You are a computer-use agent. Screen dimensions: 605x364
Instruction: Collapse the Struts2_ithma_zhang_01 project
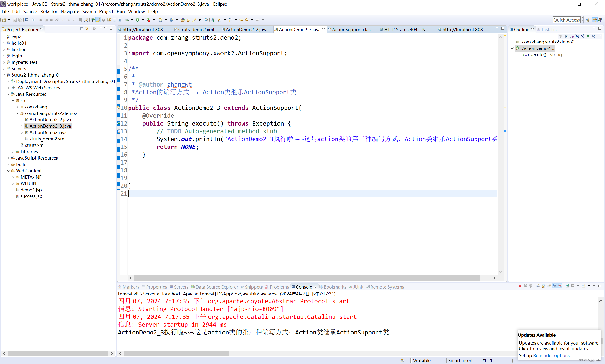tap(4, 75)
